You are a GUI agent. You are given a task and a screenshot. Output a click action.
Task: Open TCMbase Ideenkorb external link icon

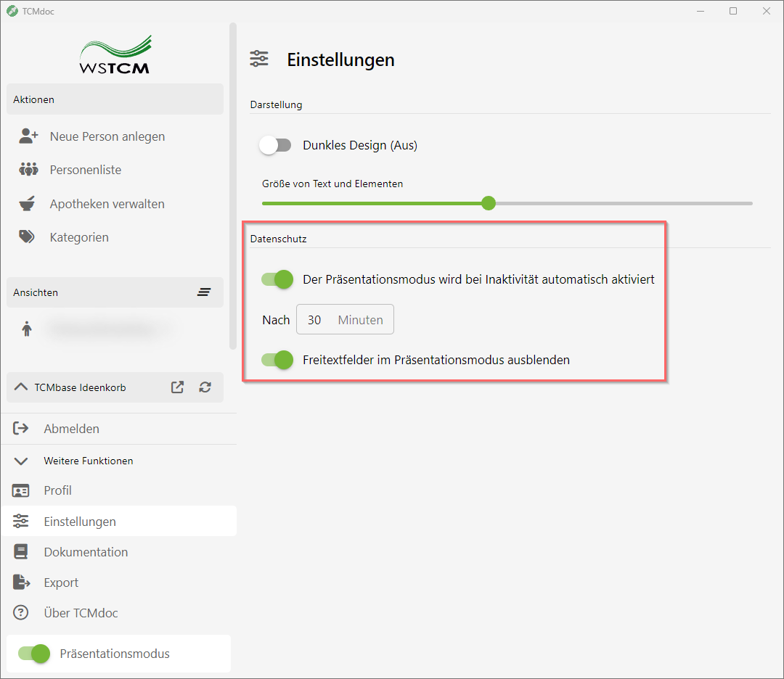(x=177, y=387)
